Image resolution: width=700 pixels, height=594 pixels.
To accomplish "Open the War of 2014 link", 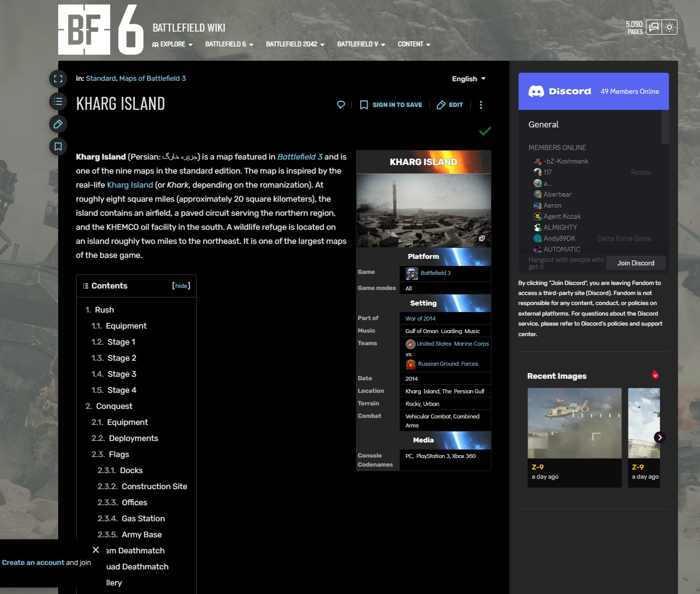I will [x=421, y=319].
